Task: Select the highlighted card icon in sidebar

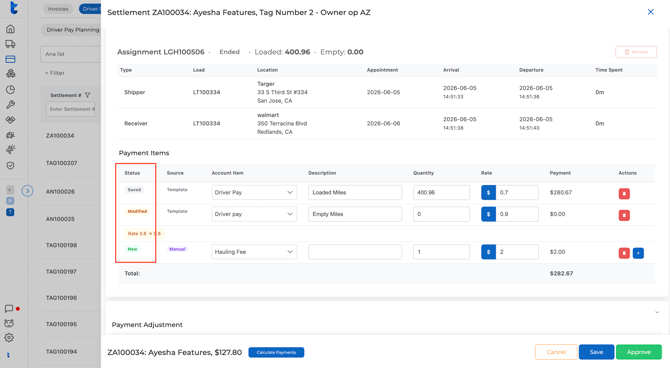Action: 10,59
